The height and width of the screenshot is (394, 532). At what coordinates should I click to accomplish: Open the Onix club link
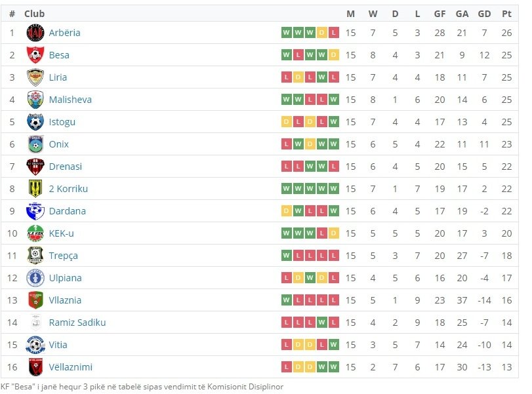tap(58, 144)
